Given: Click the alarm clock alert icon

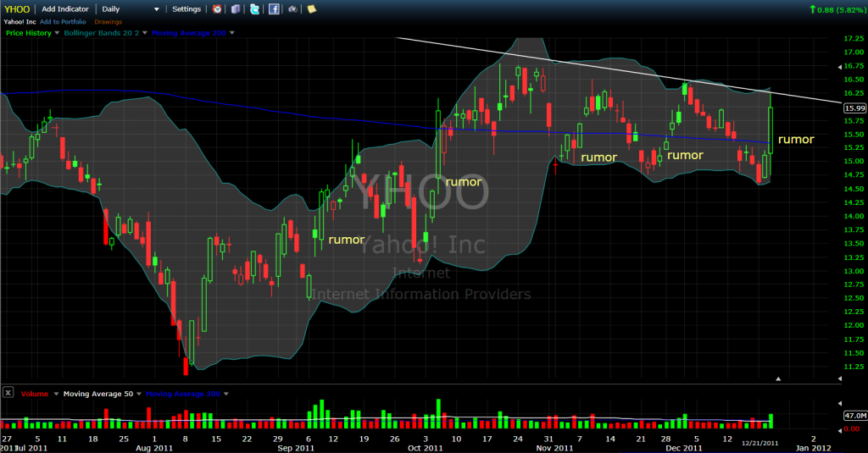Looking at the screenshot, I should [x=217, y=8].
